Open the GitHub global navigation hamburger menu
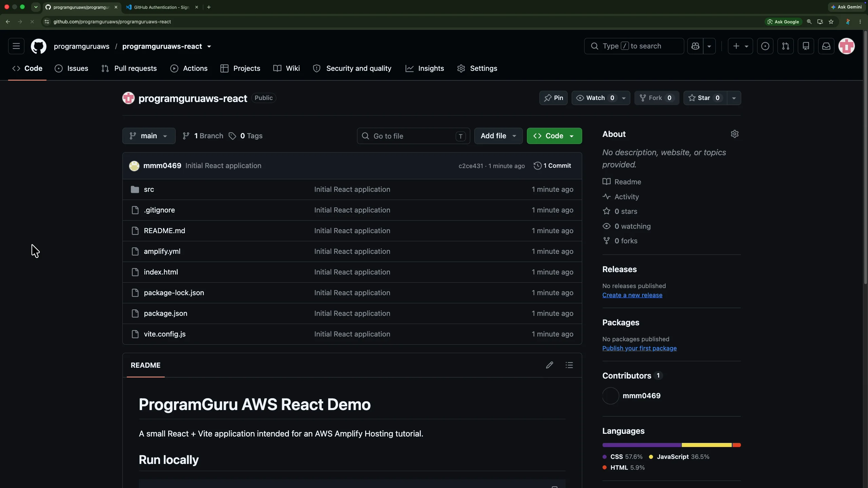The height and width of the screenshot is (488, 868). (16, 46)
